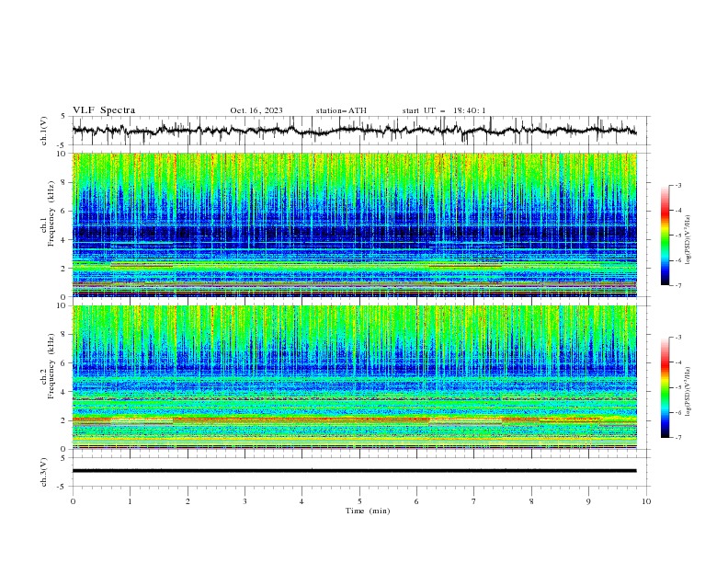Viewport: 728px width, 563px height.
Task: Click the "6" tick on the time axis
Action: point(416,501)
